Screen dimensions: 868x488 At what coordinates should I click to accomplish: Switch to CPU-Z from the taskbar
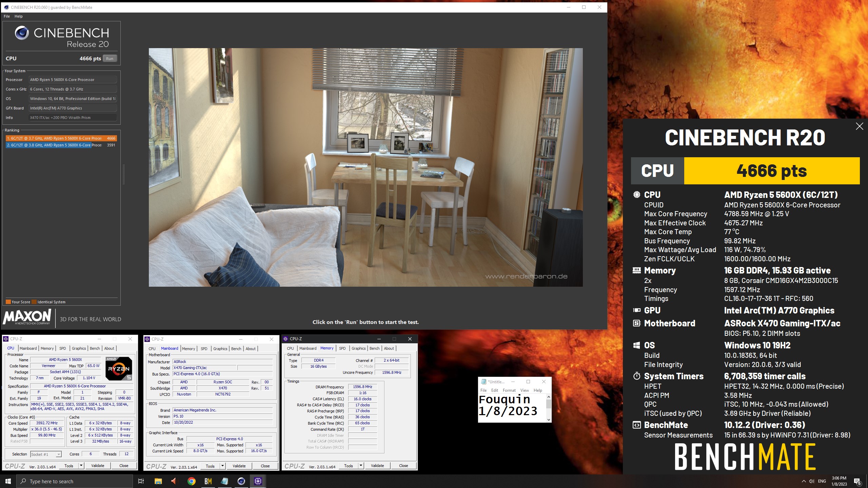[258, 481]
